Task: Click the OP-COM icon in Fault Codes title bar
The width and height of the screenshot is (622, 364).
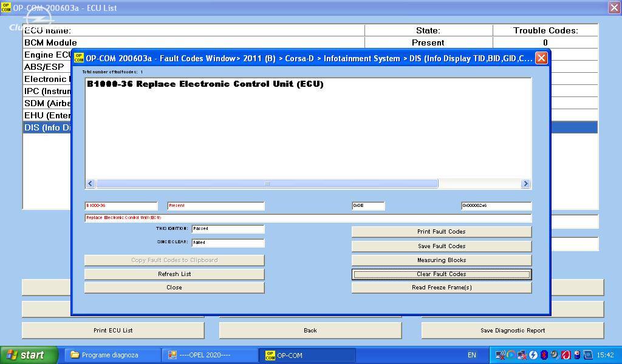Action: [x=79, y=58]
